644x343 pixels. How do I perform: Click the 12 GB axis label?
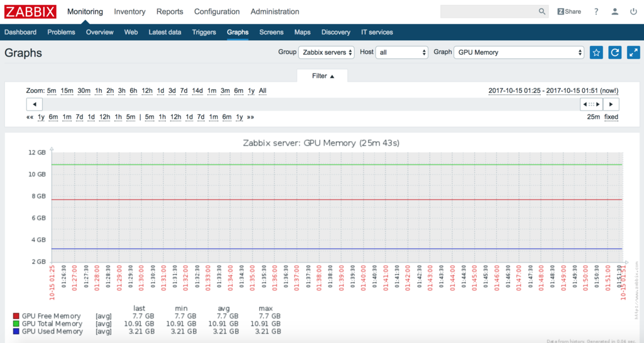pos(37,152)
